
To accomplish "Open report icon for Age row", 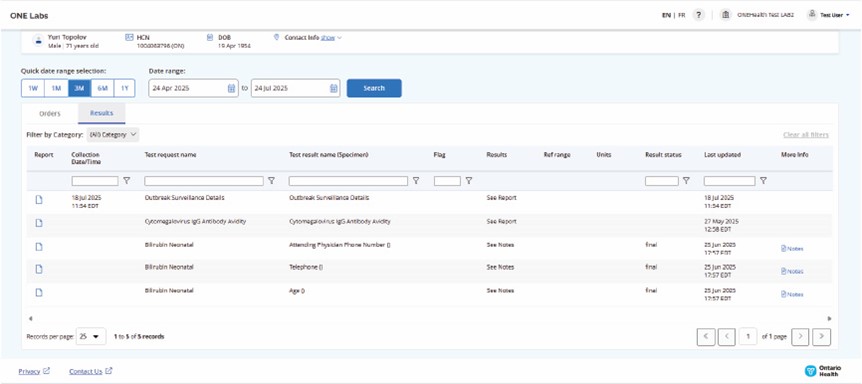I will point(39,292).
